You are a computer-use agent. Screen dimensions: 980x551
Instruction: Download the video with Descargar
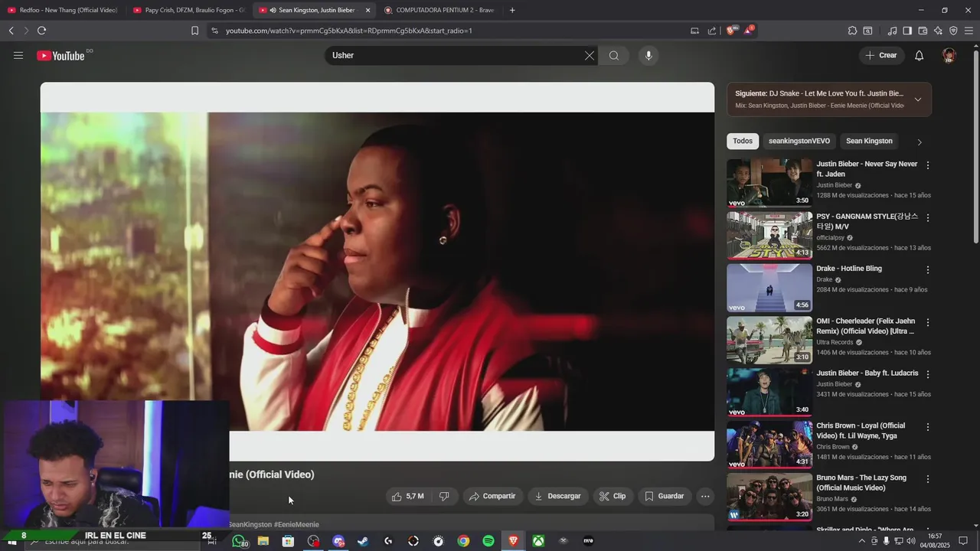click(558, 496)
